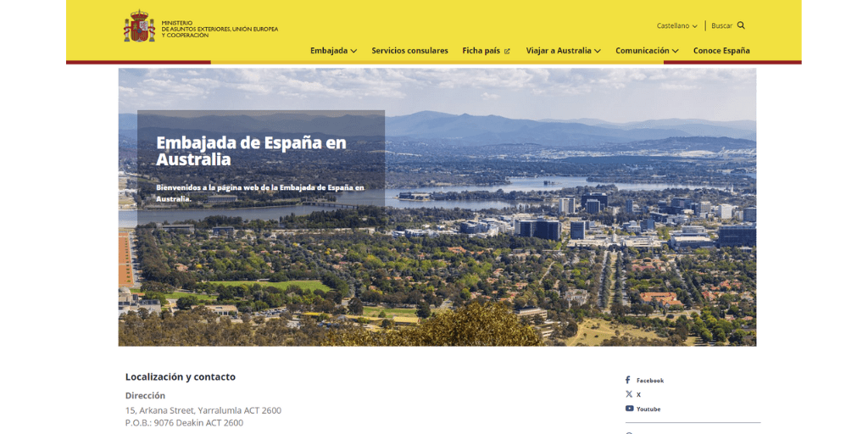Screen dimensions: 868x434
Task: Click the Facebook icon
Action: point(628,381)
